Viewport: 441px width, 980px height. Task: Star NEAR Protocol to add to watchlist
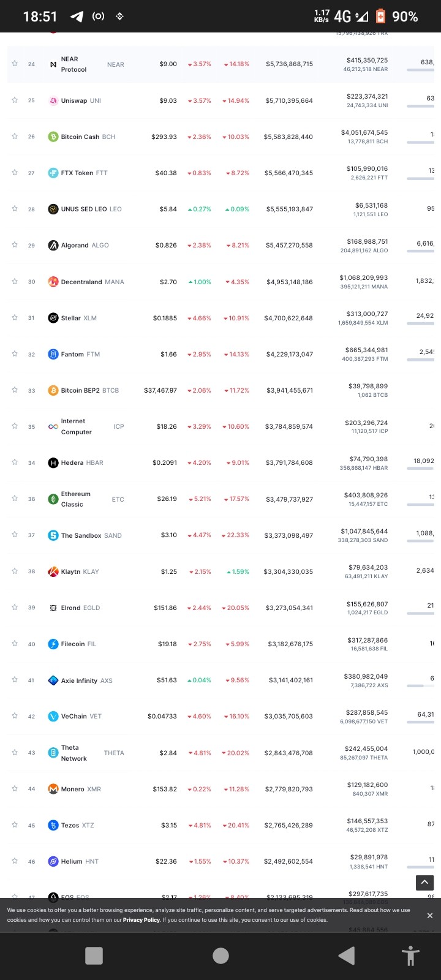coord(15,64)
